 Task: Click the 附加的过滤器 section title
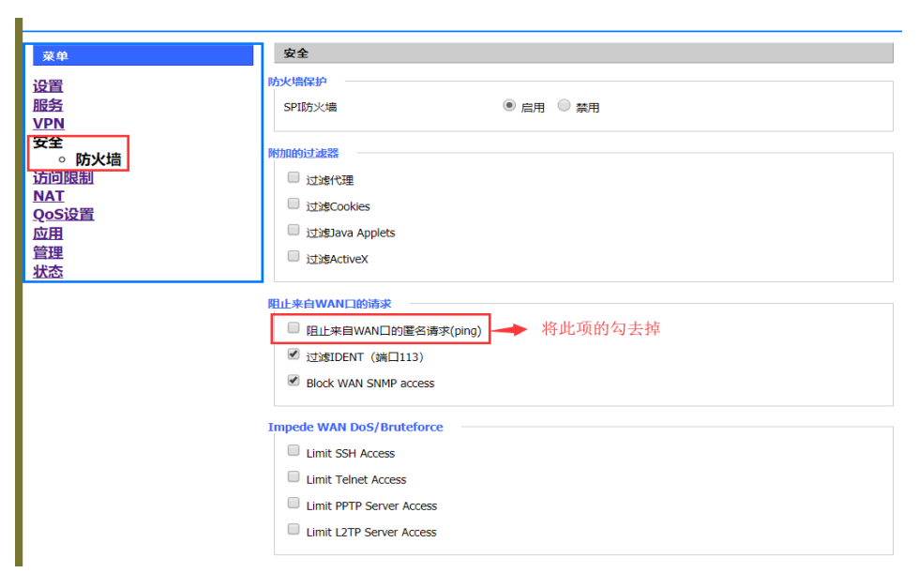tap(303, 153)
